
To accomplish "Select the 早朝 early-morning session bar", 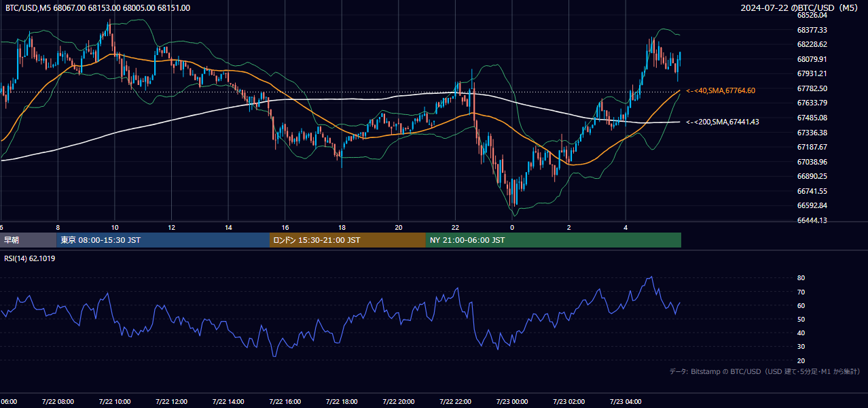I will pos(28,240).
